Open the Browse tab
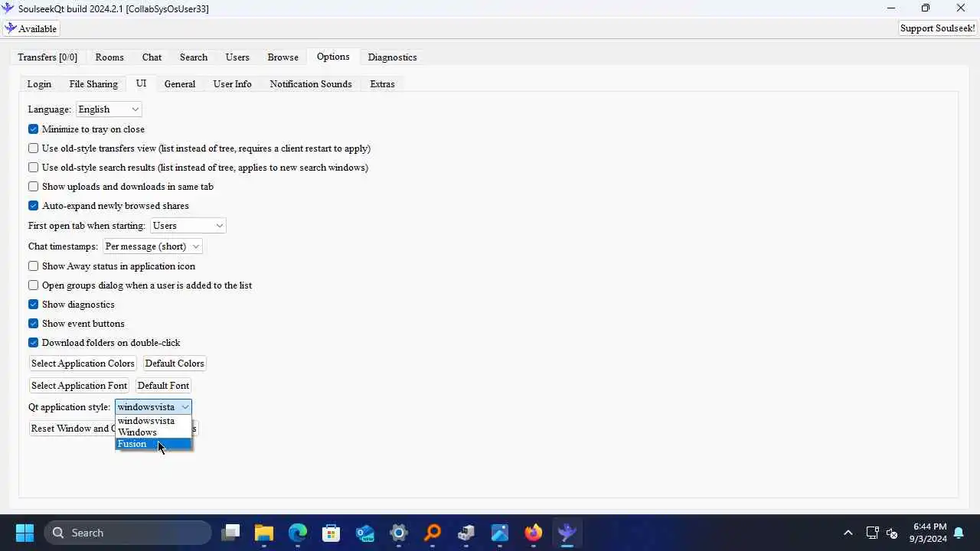980x551 pixels. [x=283, y=57]
